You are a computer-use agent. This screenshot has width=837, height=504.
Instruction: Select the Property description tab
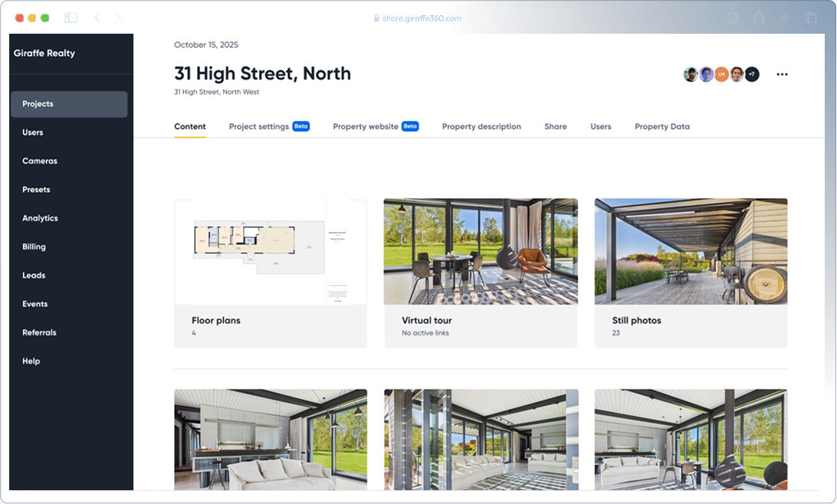pos(481,126)
